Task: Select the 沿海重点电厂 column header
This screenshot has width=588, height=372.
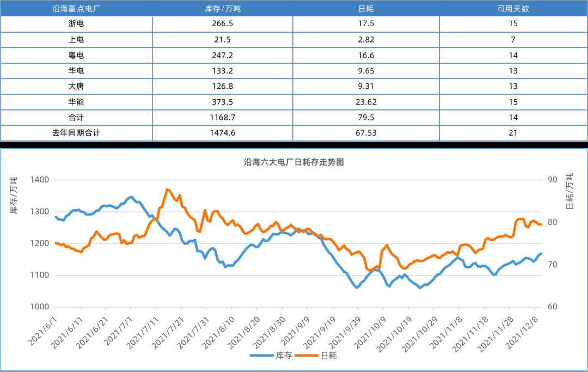Action: [76, 8]
